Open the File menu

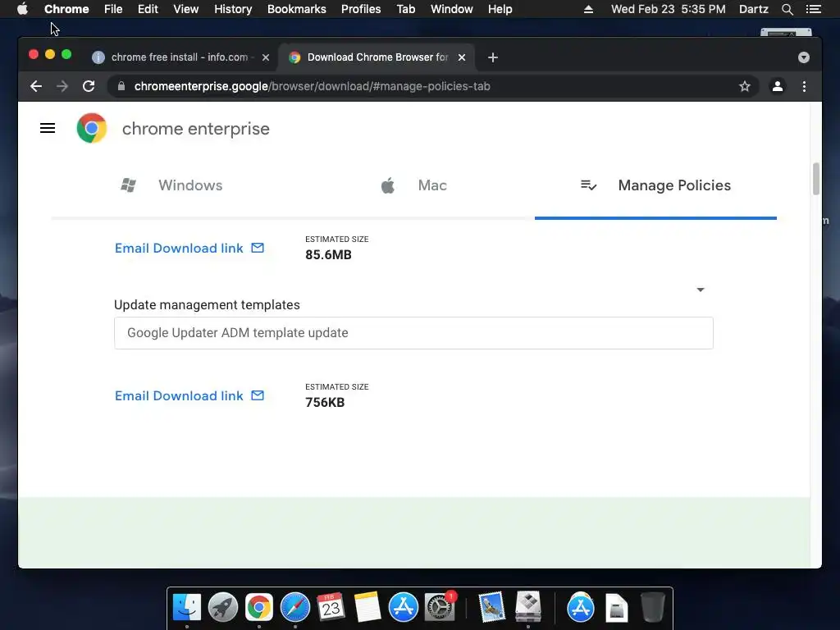(x=113, y=9)
